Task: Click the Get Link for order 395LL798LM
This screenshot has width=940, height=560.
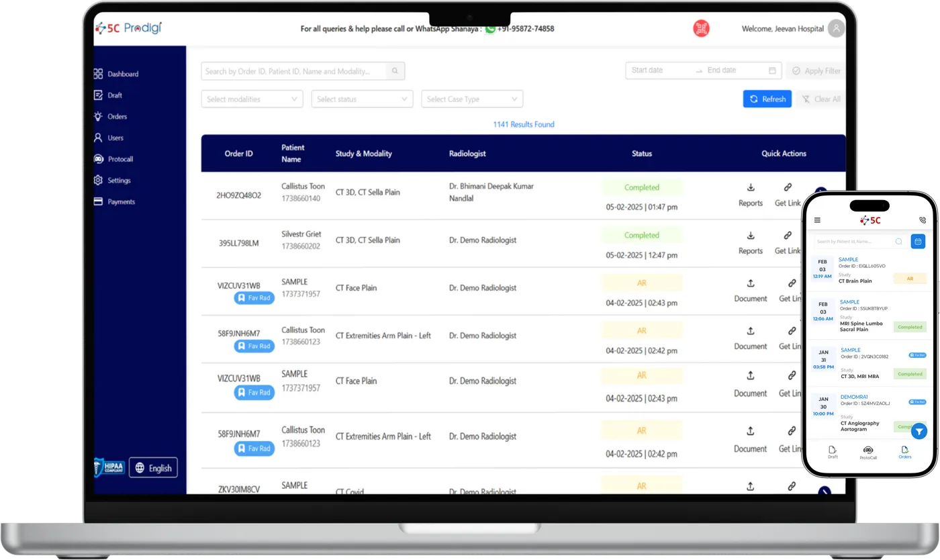Action: pos(787,236)
